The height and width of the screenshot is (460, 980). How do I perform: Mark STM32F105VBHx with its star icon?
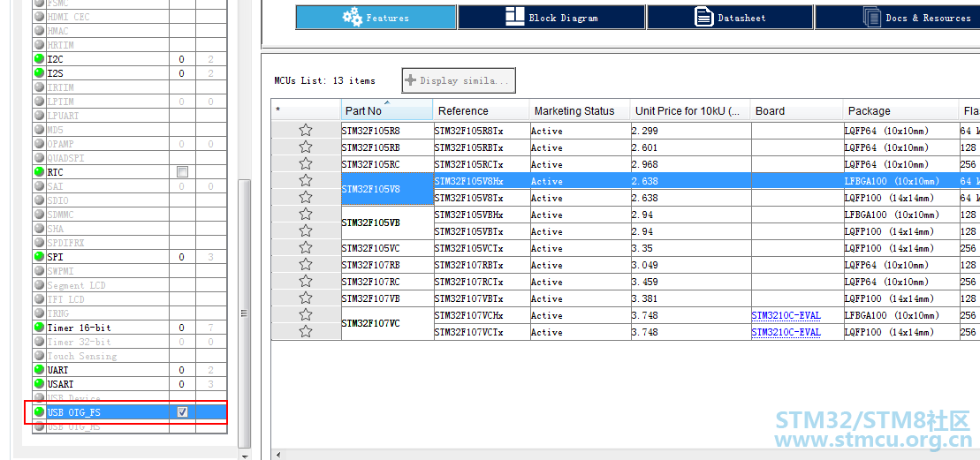(x=306, y=215)
